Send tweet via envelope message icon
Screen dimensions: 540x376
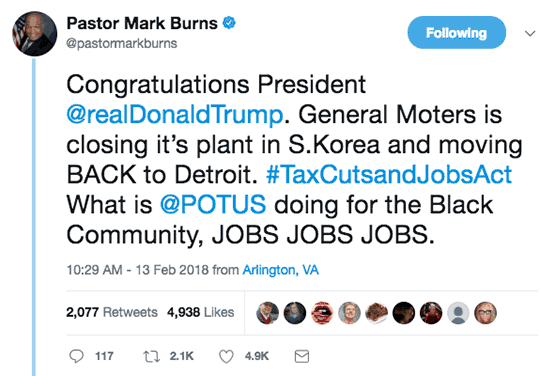[x=302, y=356]
